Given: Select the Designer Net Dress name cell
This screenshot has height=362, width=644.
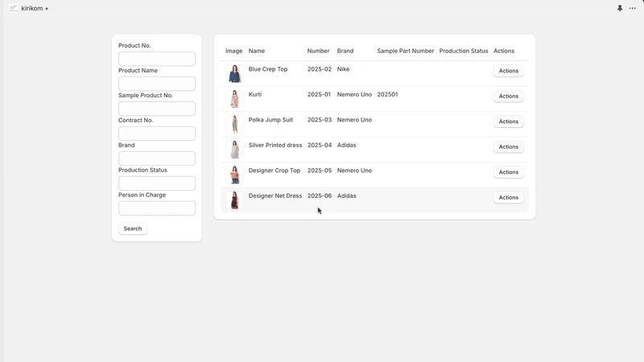Looking at the screenshot, I should [x=275, y=195].
